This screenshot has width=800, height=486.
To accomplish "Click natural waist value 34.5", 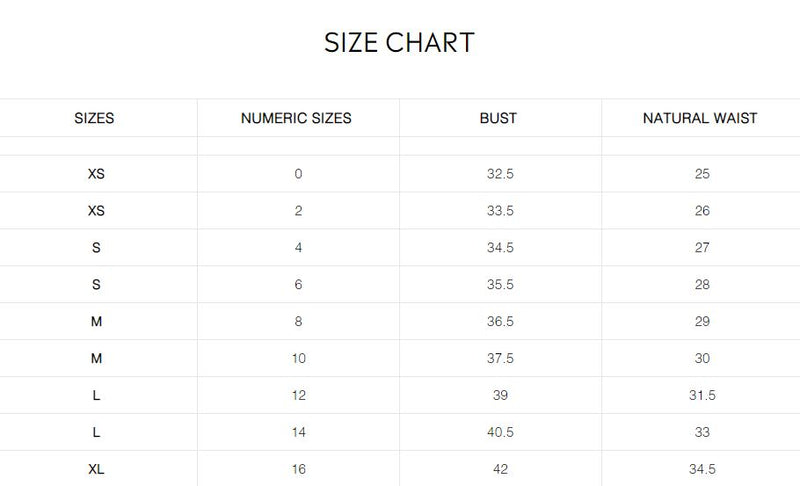I will 702,469.
